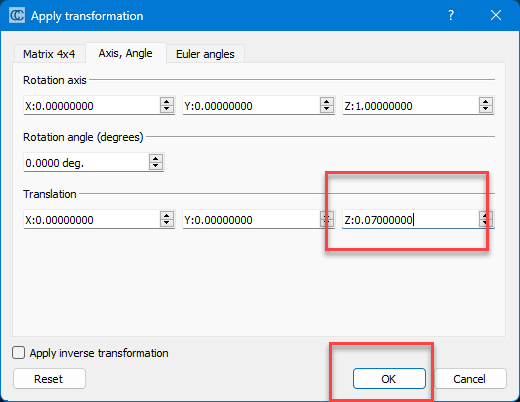Select the Axis, Angle tab
Viewport: 520px width, 402px height.
(x=126, y=53)
